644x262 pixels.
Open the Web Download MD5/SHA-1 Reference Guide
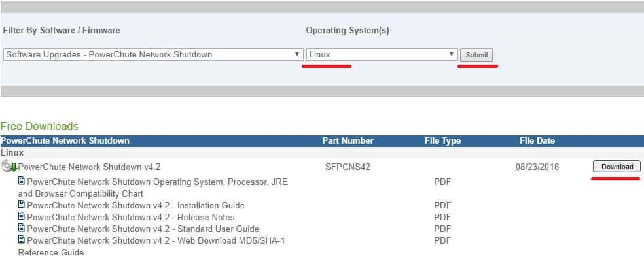click(x=152, y=246)
